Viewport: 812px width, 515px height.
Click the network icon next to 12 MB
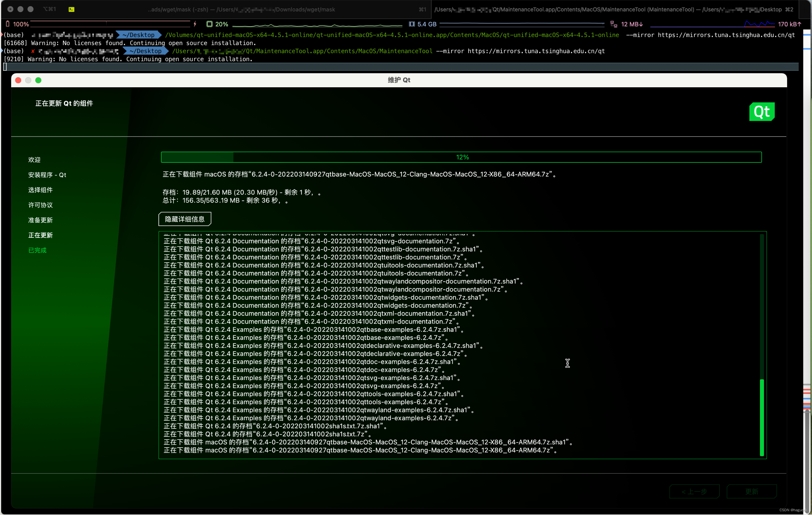click(x=614, y=24)
